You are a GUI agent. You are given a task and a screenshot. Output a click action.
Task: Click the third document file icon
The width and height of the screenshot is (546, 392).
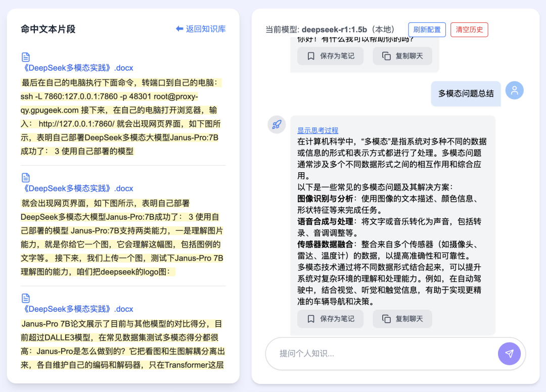25,299
